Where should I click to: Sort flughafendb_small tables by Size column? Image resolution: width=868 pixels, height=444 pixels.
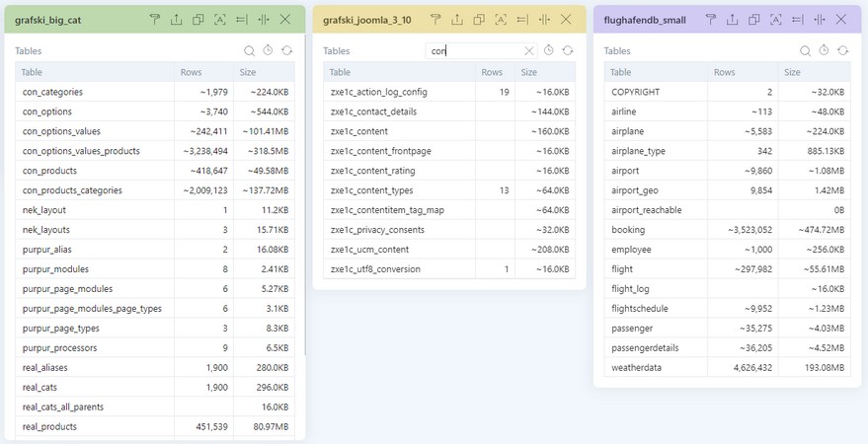point(793,72)
